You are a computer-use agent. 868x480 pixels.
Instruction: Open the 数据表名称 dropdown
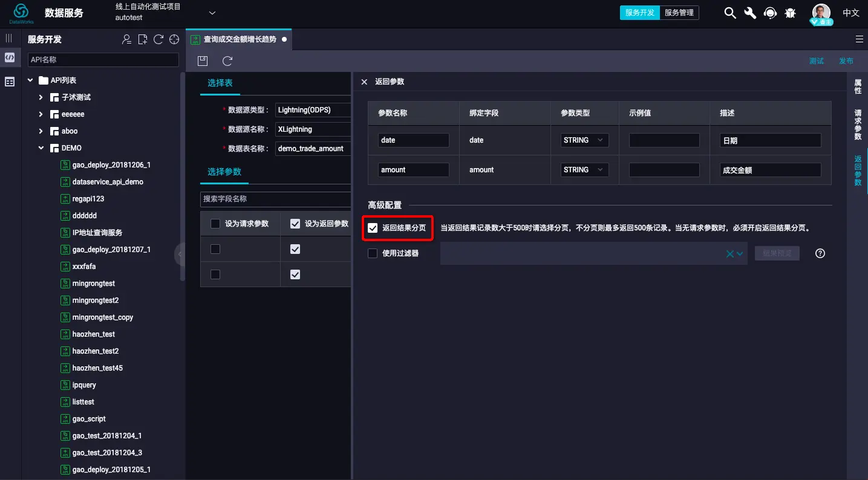(x=313, y=149)
